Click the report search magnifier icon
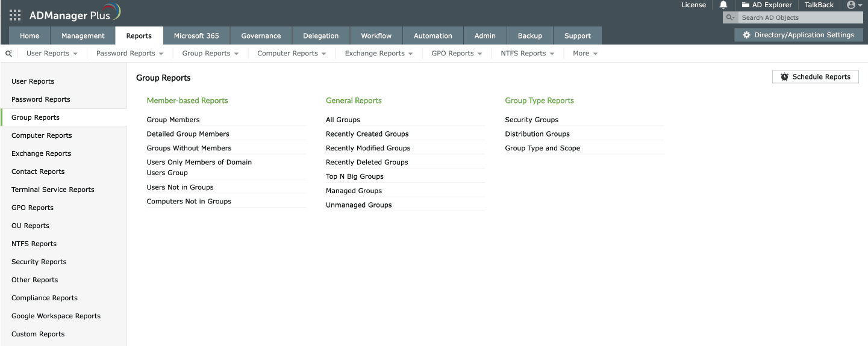Screen dimensions: 868x346 9,54
